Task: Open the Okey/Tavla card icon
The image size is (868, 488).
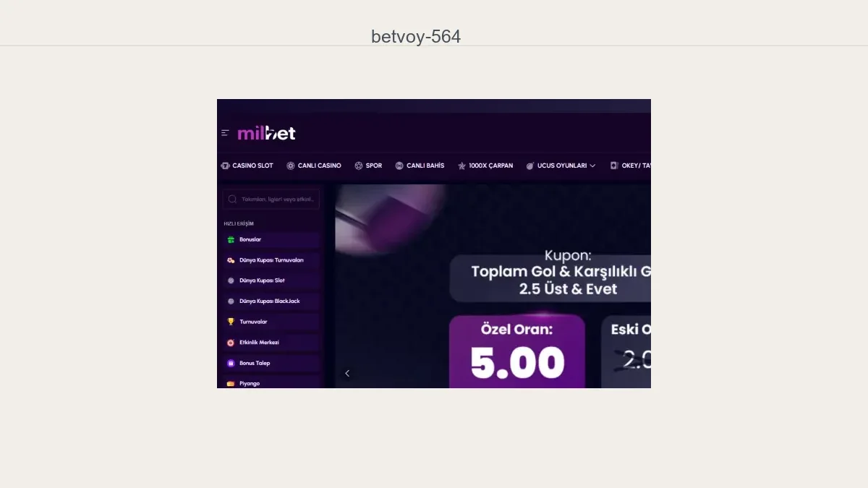Action: pyautogui.click(x=614, y=166)
